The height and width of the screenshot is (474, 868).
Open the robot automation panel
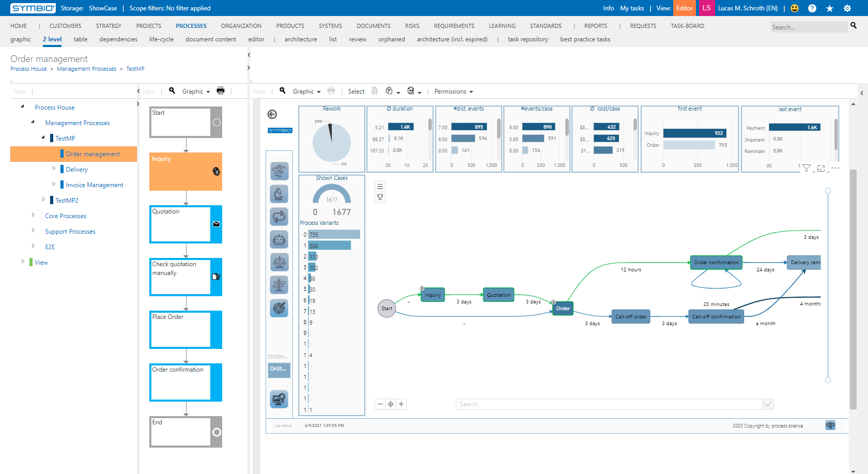pos(279,239)
